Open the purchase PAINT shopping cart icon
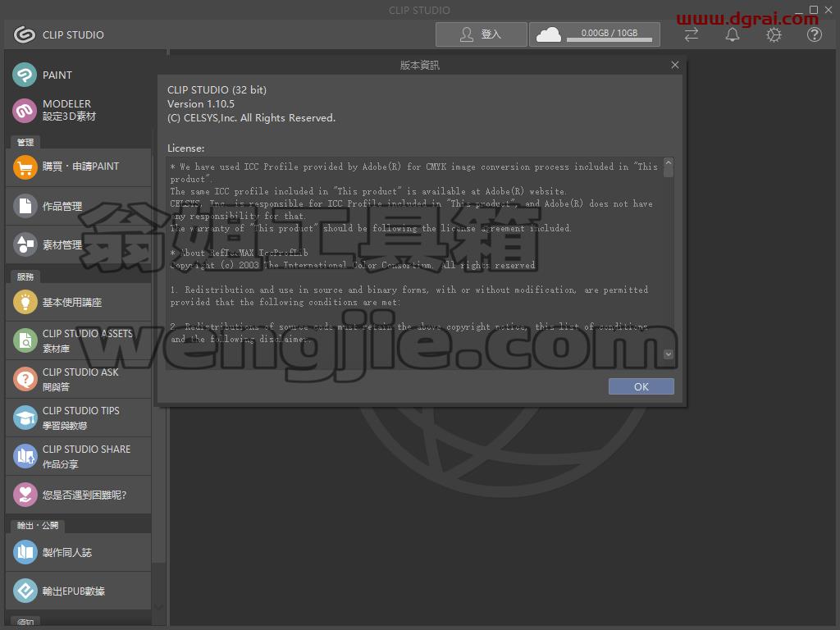 (x=25, y=167)
